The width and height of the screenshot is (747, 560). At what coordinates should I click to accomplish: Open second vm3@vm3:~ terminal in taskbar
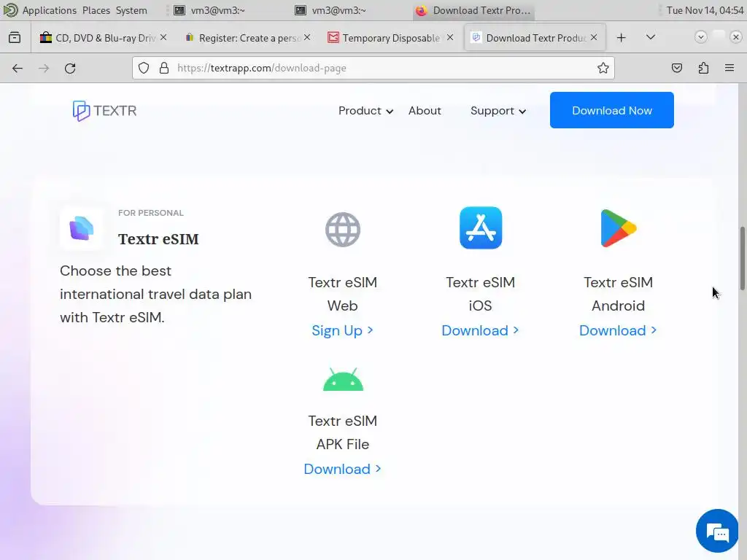click(330, 10)
